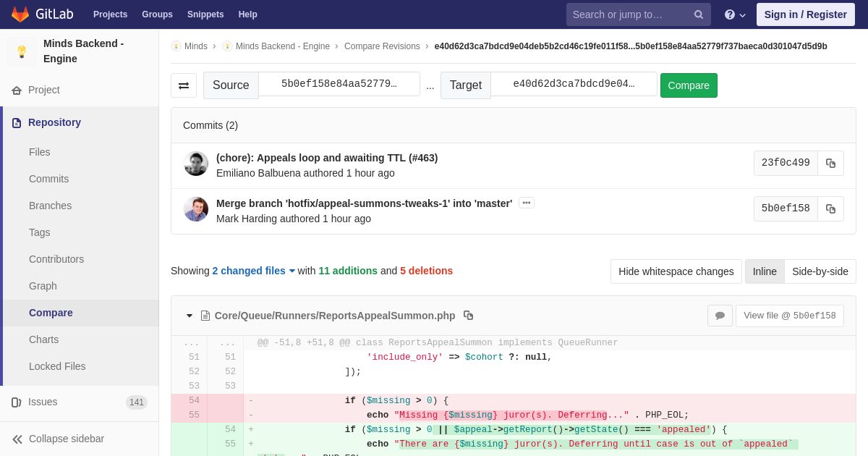
Task: Collapse sidebar using the chevron icon
Action: (17, 439)
